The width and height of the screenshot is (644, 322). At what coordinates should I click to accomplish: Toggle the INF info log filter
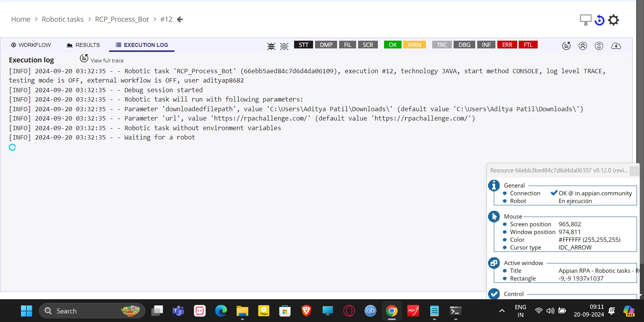click(486, 45)
